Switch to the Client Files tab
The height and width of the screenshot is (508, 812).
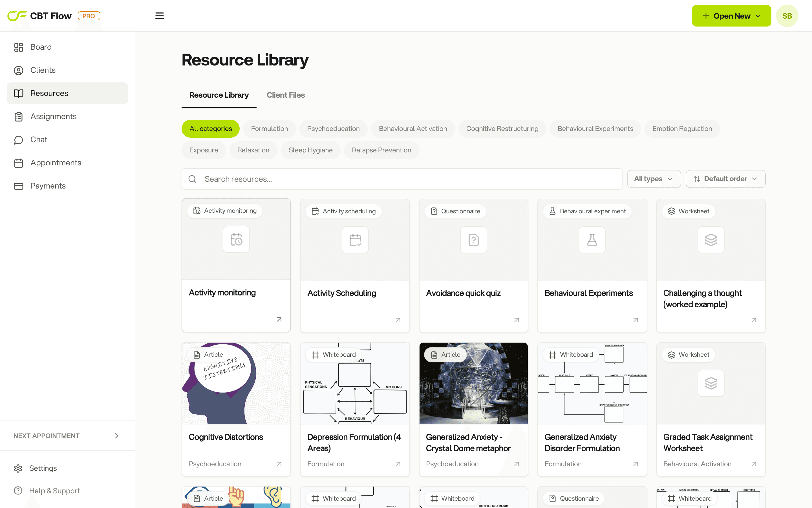coord(286,95)
